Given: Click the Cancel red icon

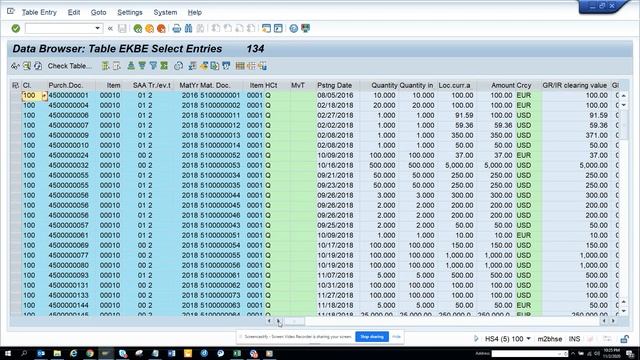Looking at the screenshot, I should pyautogui.click(x=161, y=28).
